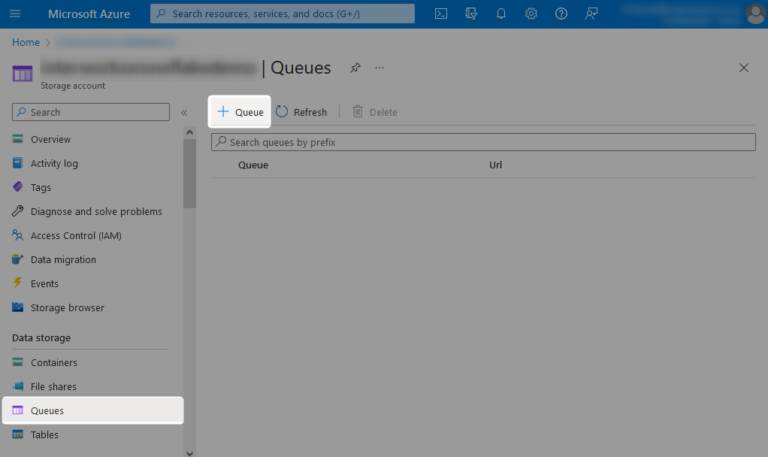This screenshot has height=457, width=768.
Task: Pin the Queues blade
Action: tap(355, 68)
